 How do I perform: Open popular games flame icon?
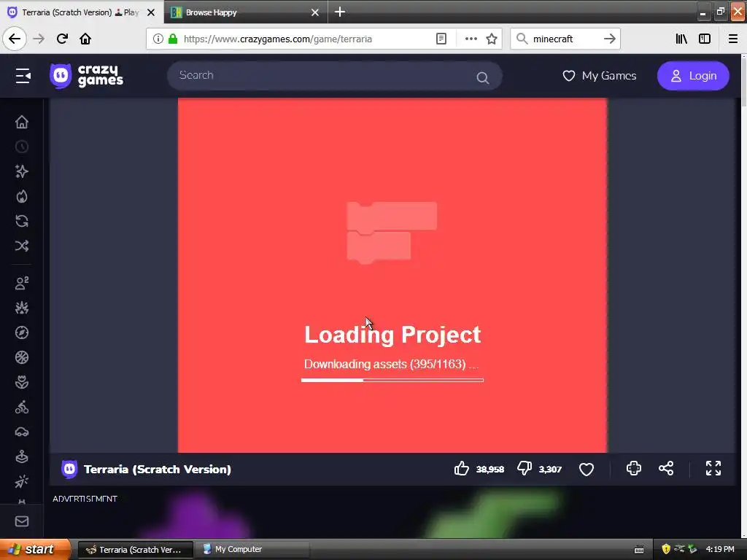point(22,196)
